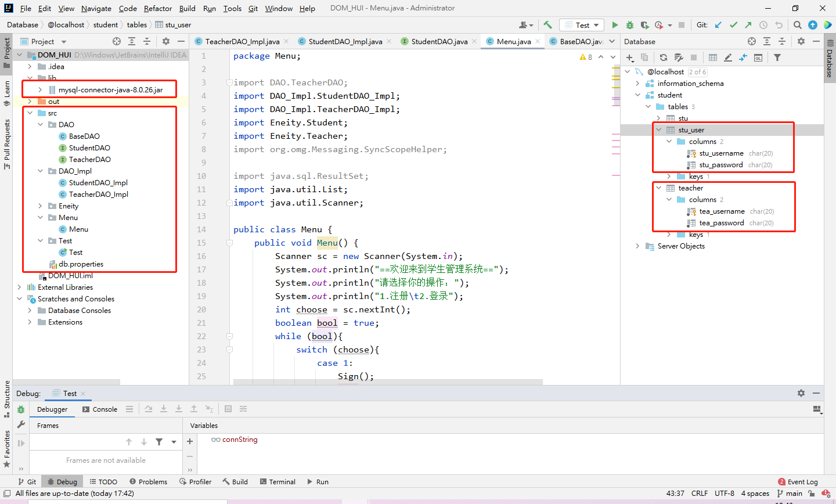Start Debug mode using the bug icon
The width and height of the screenshot is (836, 504).
629,24
